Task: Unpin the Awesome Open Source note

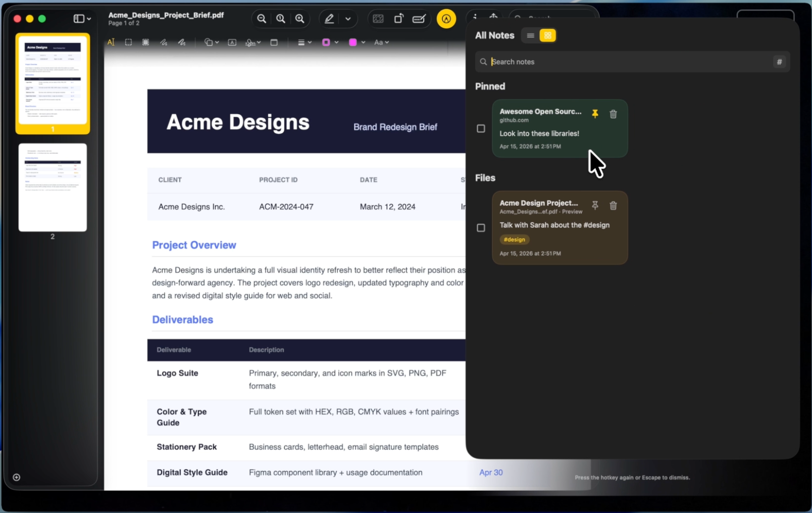Action: (x=595, y=114)
